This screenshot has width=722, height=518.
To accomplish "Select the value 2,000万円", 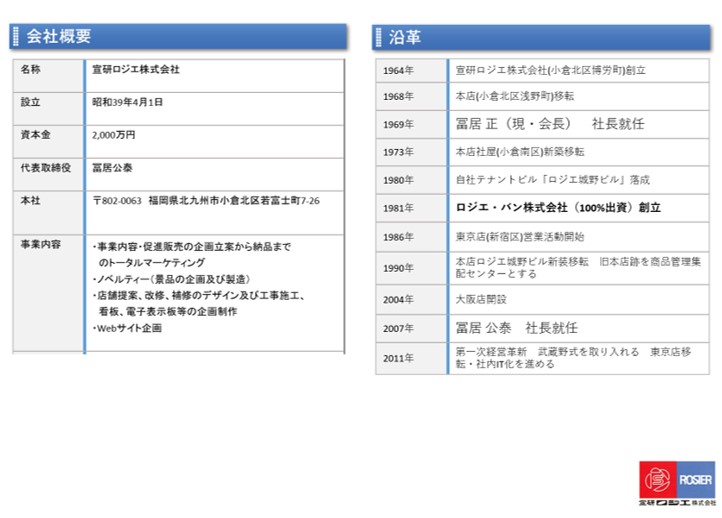I will (x=114, y=135).
